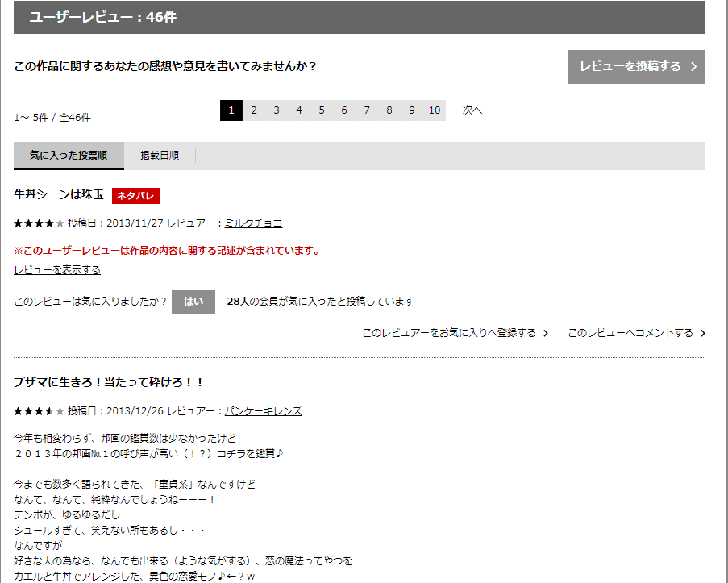
Task: Click the 1～5件 / 全46件 count text
Action: [x=52, y=118]
